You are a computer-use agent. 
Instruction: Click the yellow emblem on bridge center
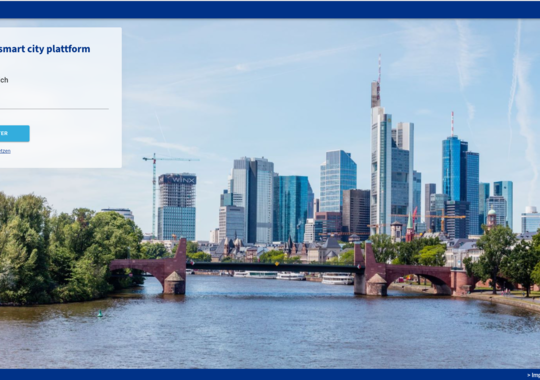tap(277, 264)
